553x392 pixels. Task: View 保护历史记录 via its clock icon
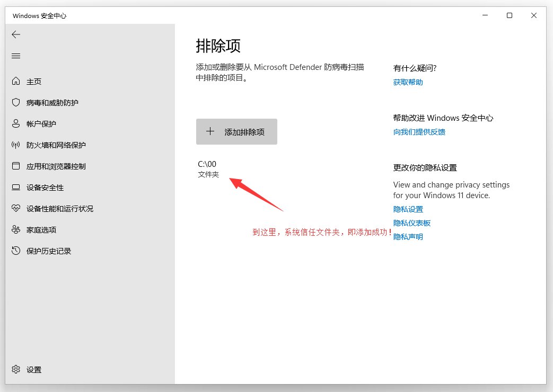click(16, 251)
